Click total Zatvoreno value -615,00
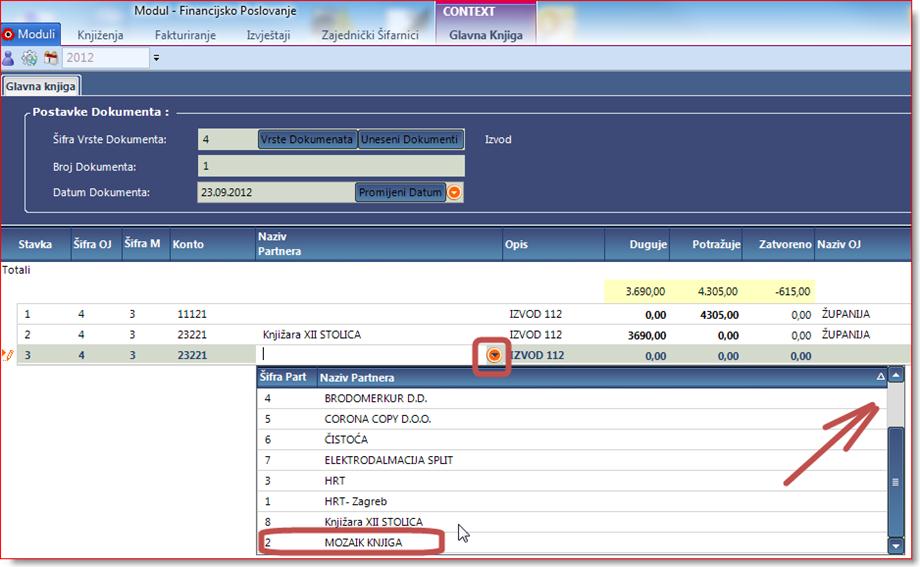The height and width of the screenshot is (567, 920). [x=792, y=291]
